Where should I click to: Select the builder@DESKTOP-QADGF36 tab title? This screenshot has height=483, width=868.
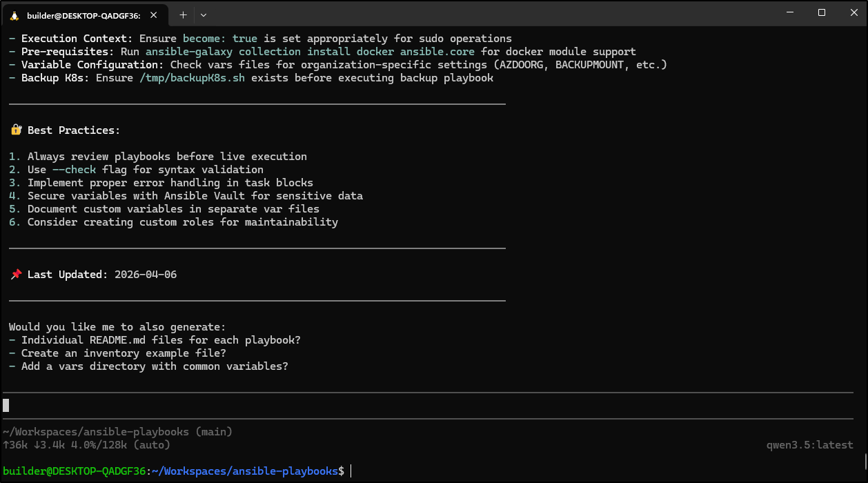tap(83, 14)
